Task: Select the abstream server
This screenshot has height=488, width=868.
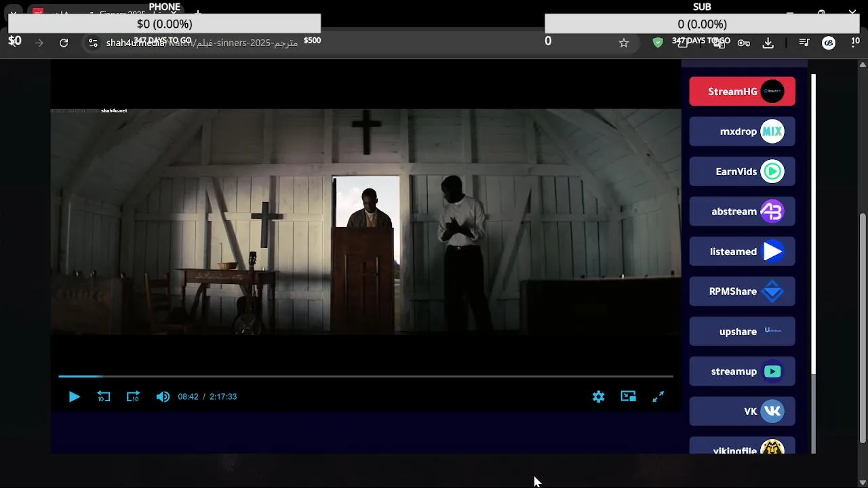Action: click(x=742, y=211)
